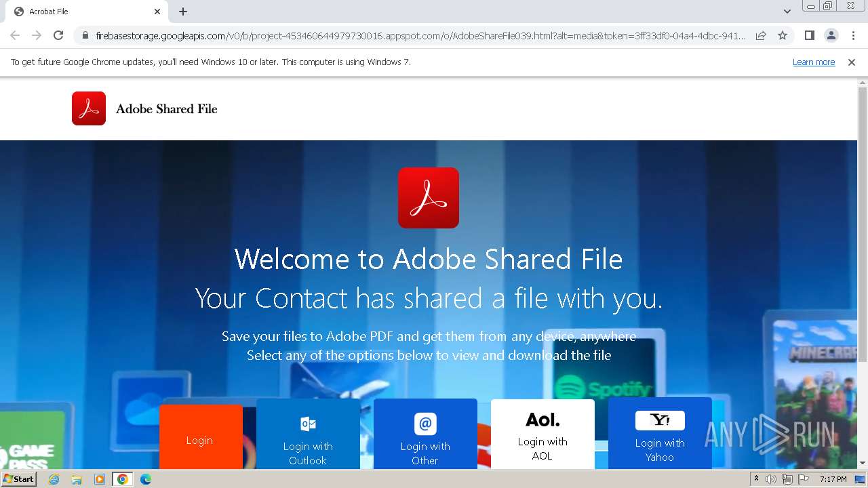Open Chrome's three-dot menu
Screen dimensions: 868x488
(853, 35)
